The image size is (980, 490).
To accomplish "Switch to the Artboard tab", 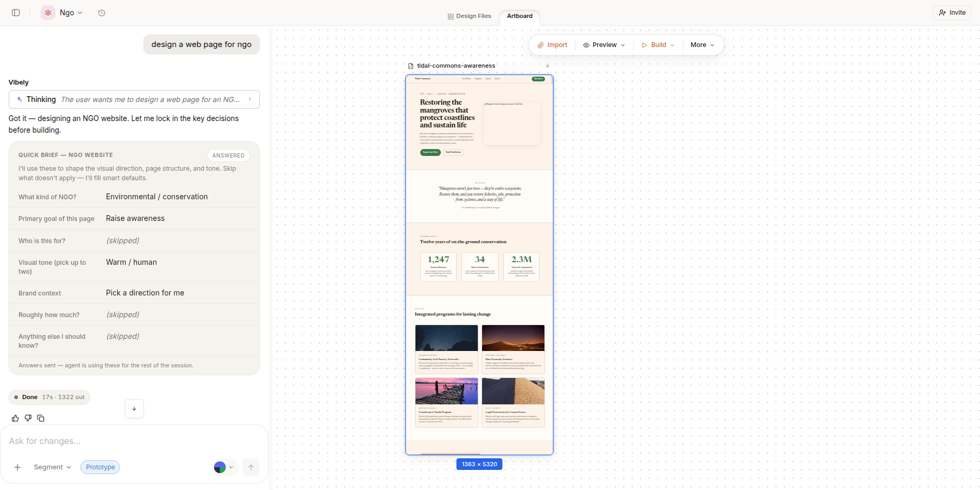I will [520, 16].
